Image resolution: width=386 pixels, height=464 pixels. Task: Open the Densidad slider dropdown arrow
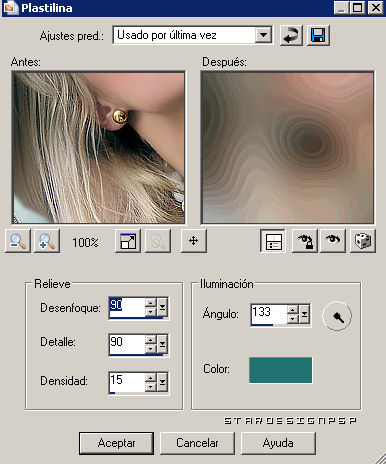[x=162, y=383]
